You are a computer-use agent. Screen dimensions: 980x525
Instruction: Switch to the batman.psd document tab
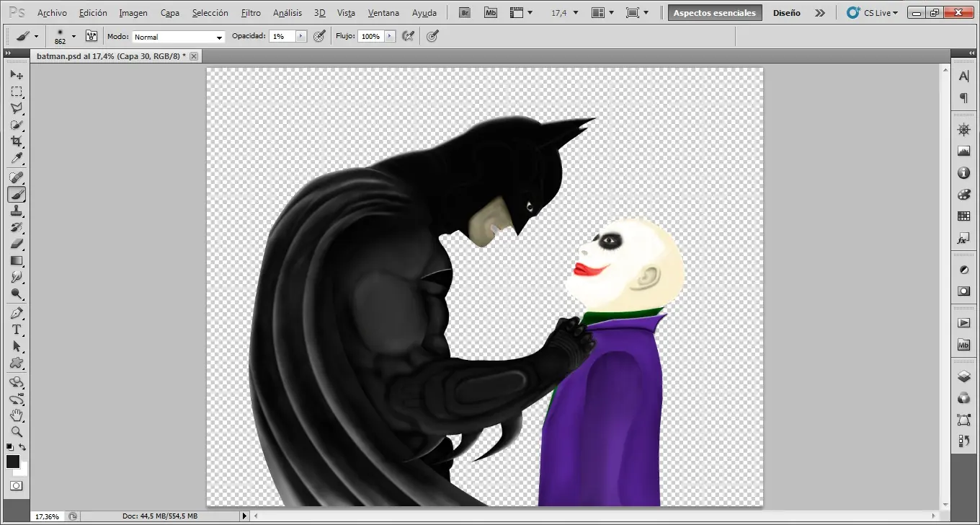tap(108, 56)
